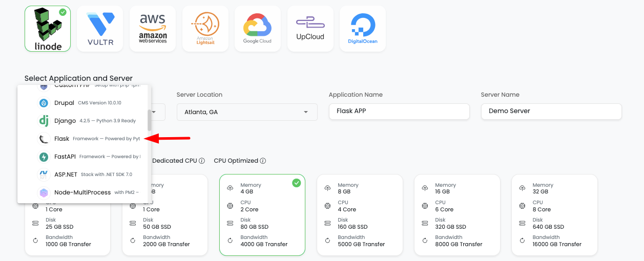The height and width of the screenshot is (261, 644).
Task: Select the 50 GB SSD plan card
Action: click(165, 215)
